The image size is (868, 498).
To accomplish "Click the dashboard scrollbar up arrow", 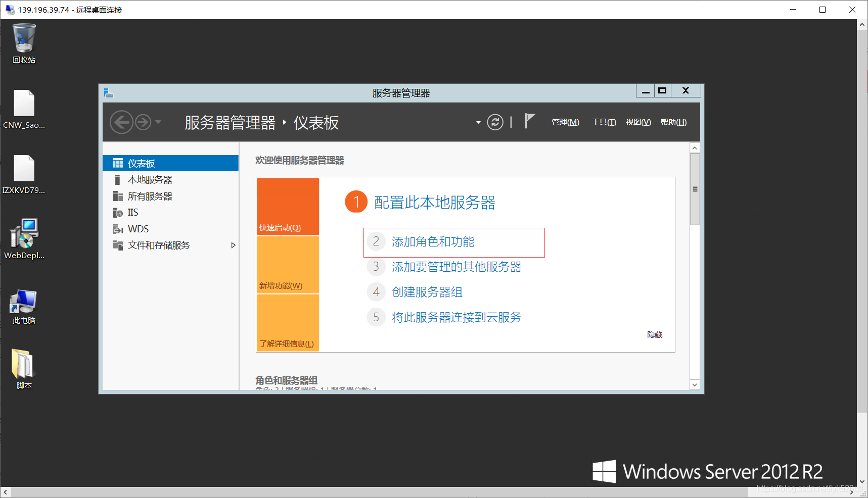I will tap(695, 148).
